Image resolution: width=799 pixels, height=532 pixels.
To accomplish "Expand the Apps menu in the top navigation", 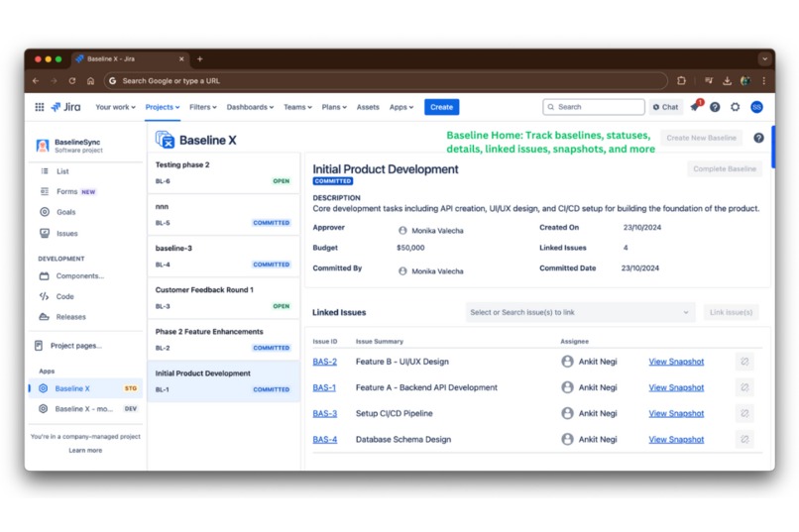I will tap(401, 107).
